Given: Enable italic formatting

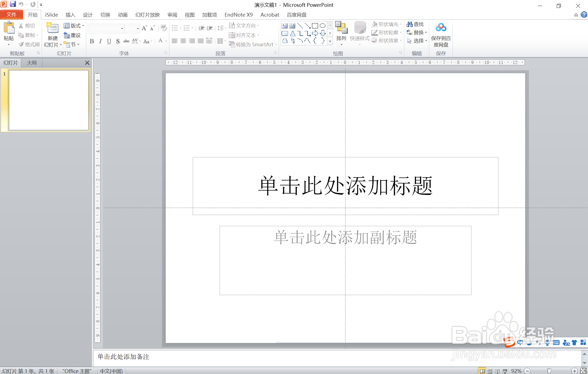Looking at the screenshot, I should 100,41.
